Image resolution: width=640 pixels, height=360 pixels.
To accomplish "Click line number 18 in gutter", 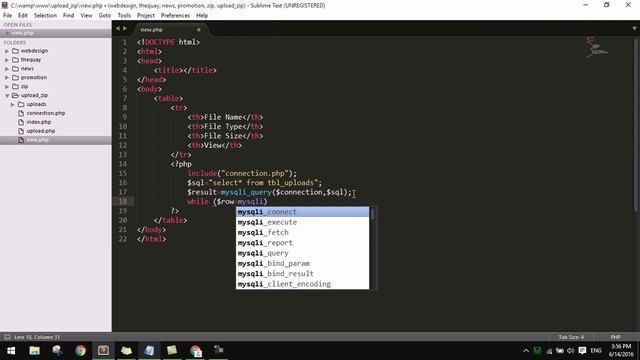I will coord(123,201).
